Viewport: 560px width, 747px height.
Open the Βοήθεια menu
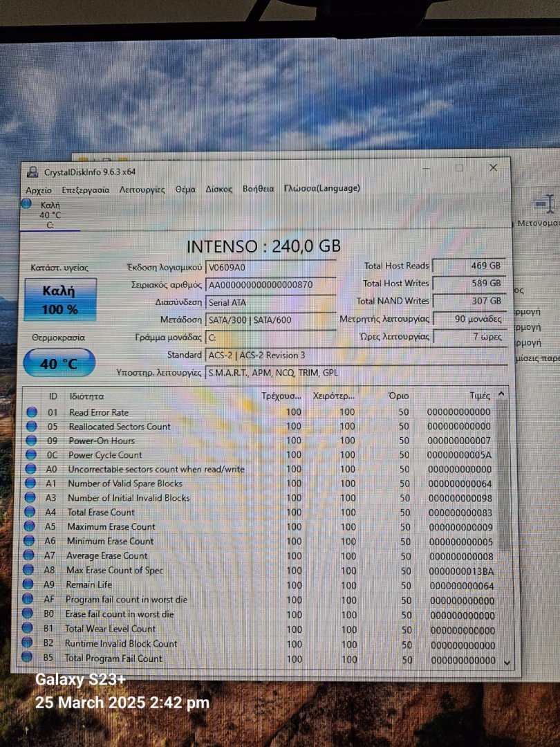coord(258,189)
